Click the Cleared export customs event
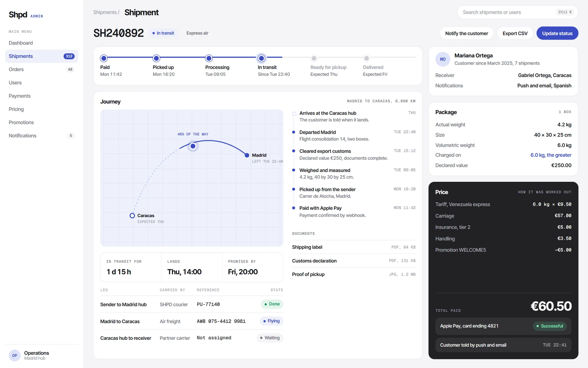The image size is (588, 368). click(354, 155)
